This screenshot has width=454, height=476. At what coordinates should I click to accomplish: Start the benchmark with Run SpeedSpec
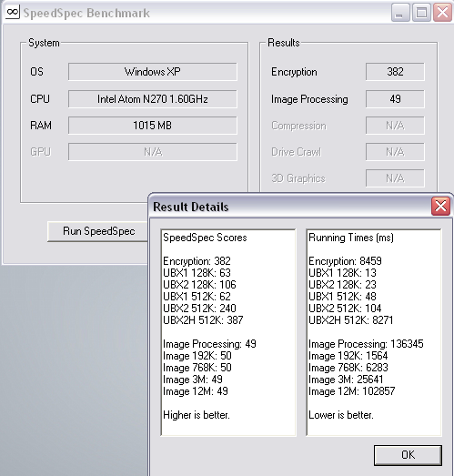pyautogui.click(x=98, y=231)
